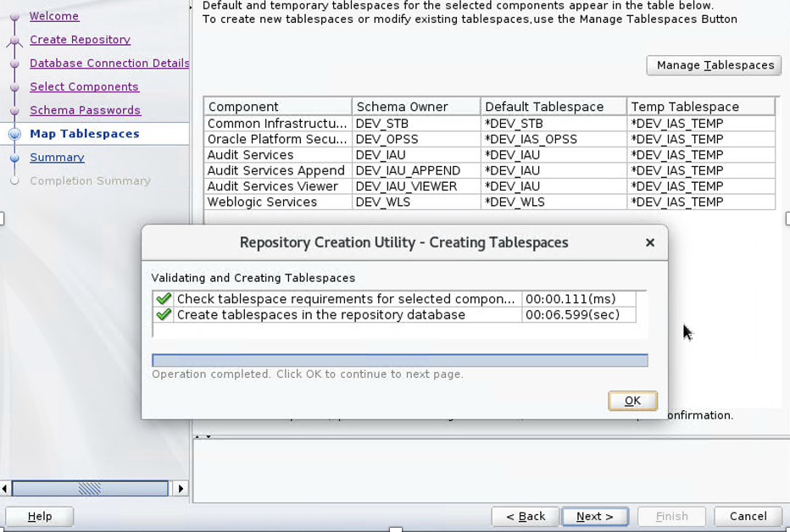Go to the Welcome step
This screenshot has width=790, height=532.
coord(54,16)
